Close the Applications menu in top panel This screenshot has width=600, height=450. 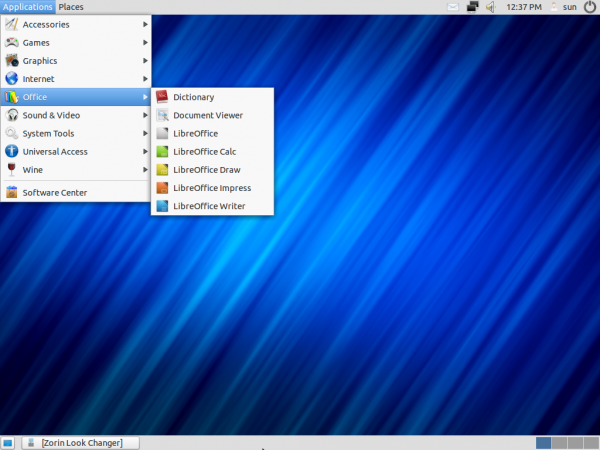point(28,7)
